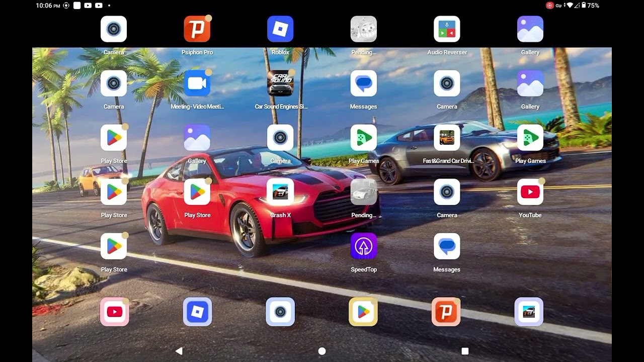Tap the 10:06 PM clock
The width and height of the screenshot is (644, 362).
click(48, 6)
